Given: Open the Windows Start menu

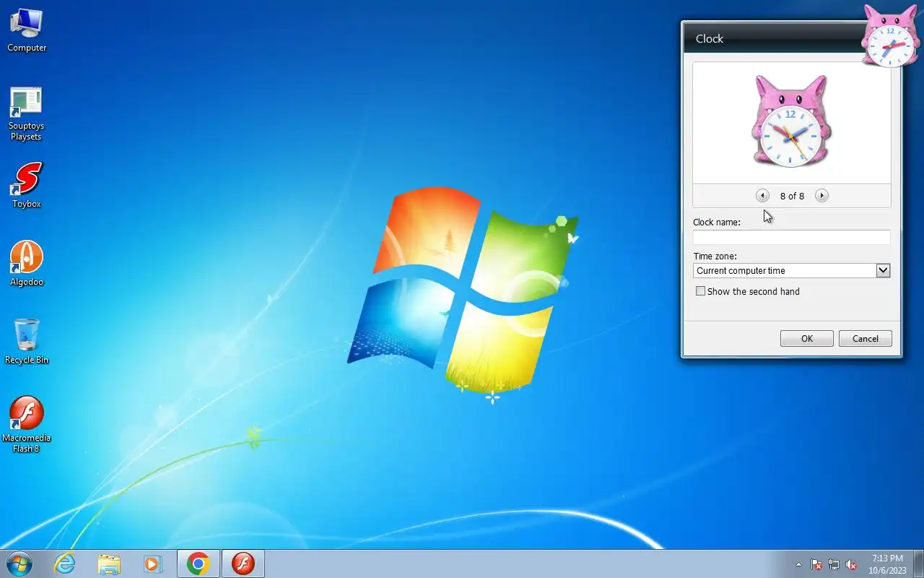Looking at the screenshot, I should point(19,564).
